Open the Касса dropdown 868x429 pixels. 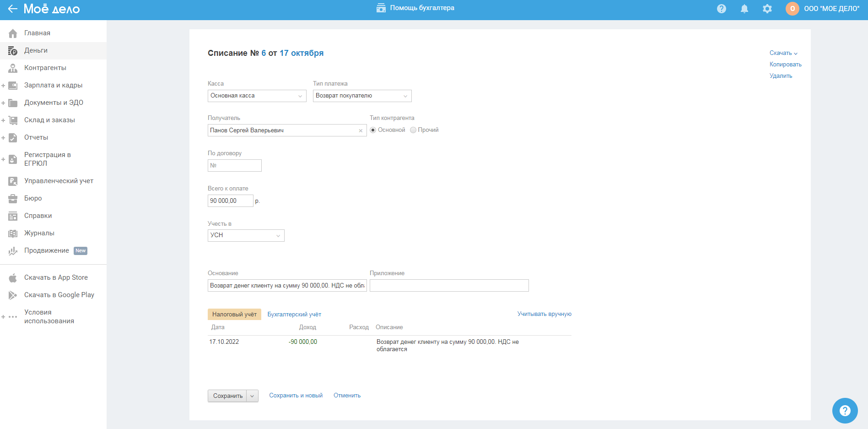pos(257,96)
